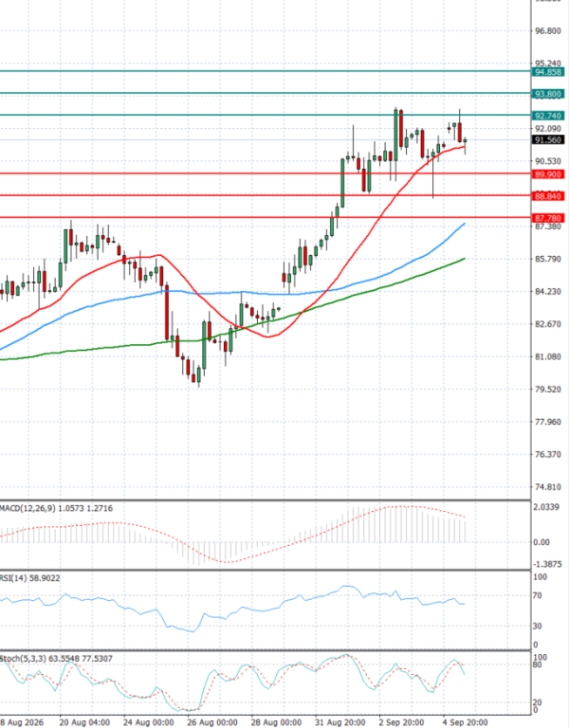Click the 90.530 price axis value
The height and width of the screenshot is (728, 569).
click(x=548, y=161)
